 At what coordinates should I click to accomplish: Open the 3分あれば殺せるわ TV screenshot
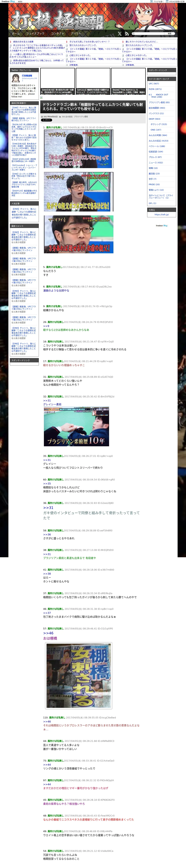pos(78,235)
